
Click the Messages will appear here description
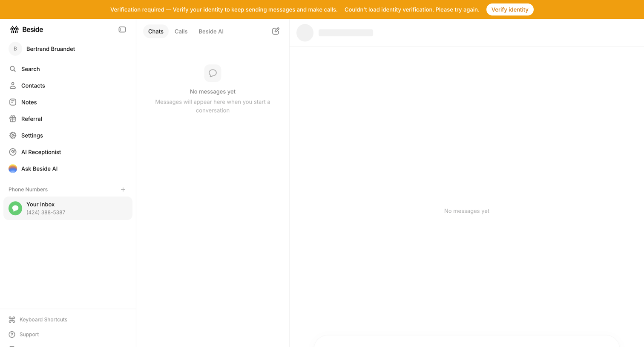coord(213,106)
